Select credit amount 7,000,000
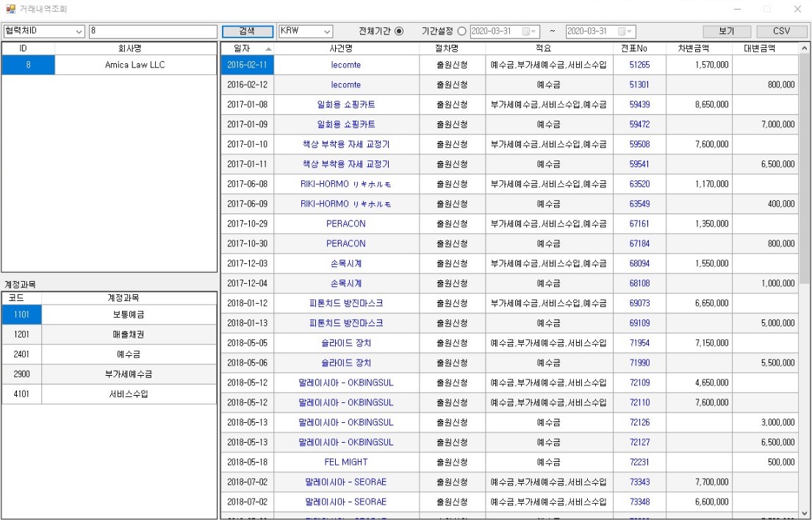 766,124
